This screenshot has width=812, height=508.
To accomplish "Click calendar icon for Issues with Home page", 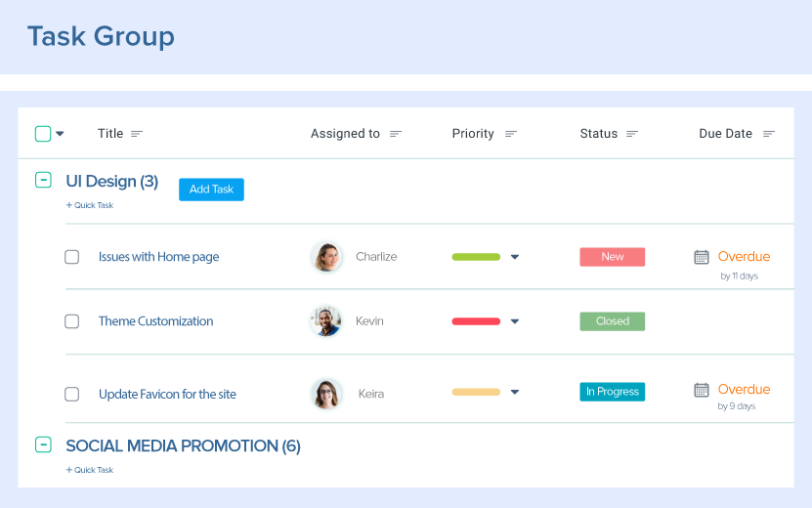I will (x=702, y=257).
